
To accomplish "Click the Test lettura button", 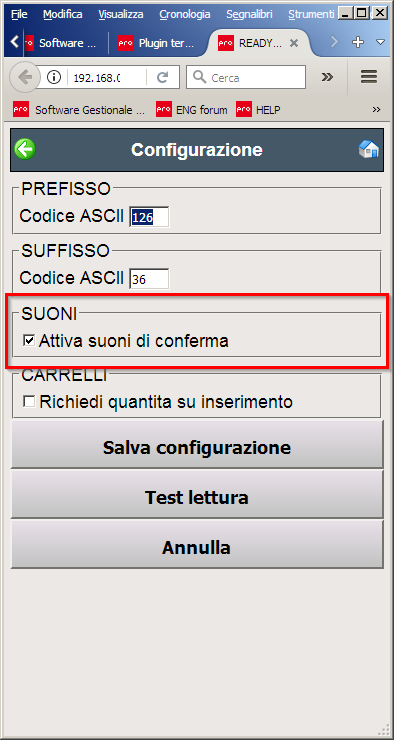I will tap(197, 497).
